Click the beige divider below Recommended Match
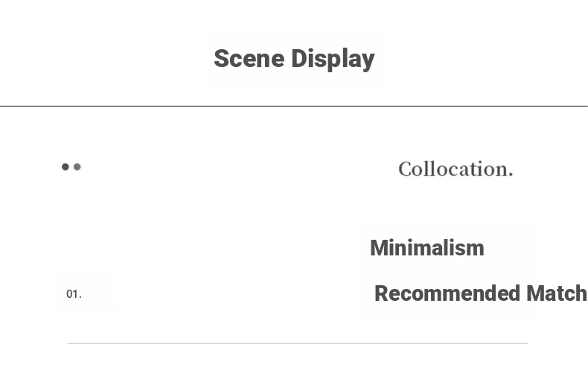The width and height of the screenshot is (588, 382). point(298,343)
